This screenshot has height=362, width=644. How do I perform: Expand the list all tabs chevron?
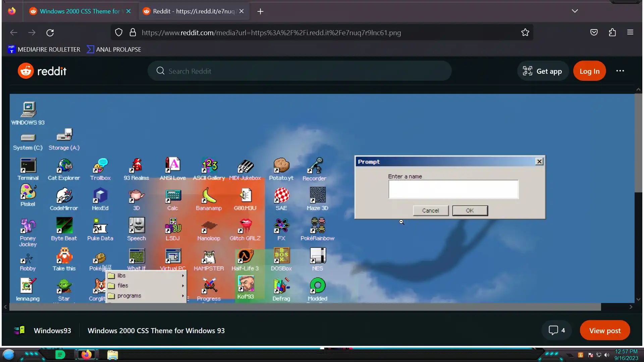pos(575,11)
